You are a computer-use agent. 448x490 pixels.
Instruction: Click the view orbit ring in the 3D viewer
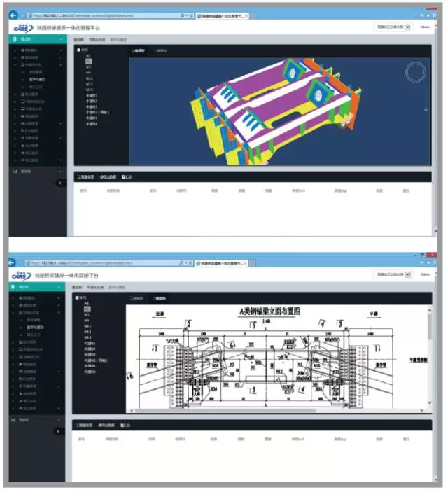[416, 72]
